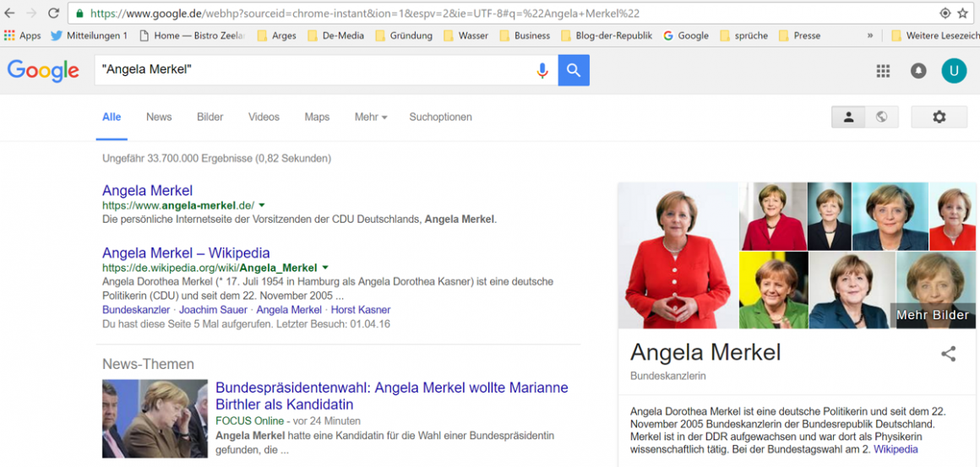Switch to the Bilder tab

point(210,117)
